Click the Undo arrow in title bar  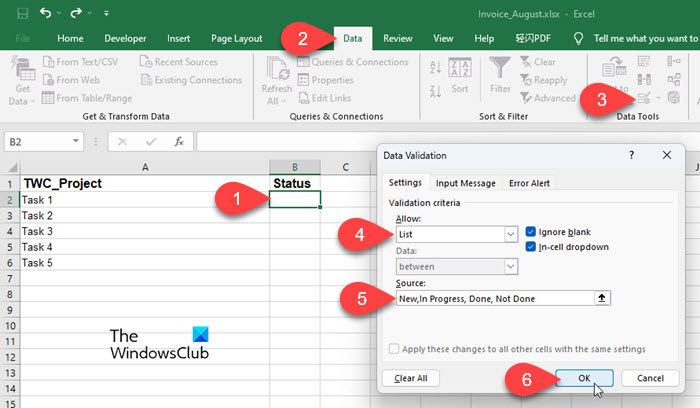tap(47, 12)
